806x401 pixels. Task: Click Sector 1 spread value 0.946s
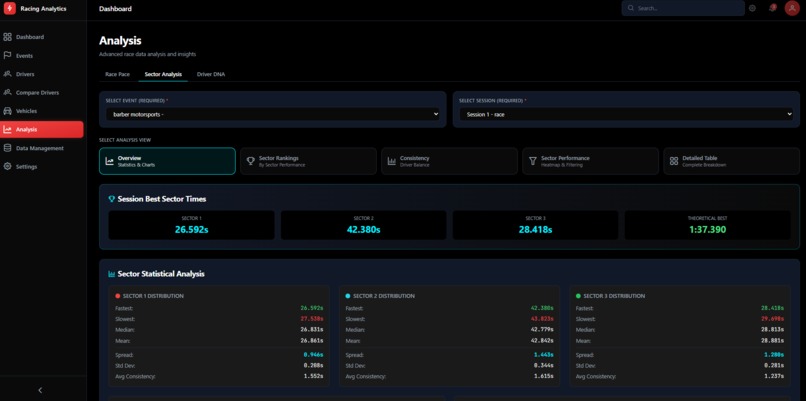coord(313,355)
